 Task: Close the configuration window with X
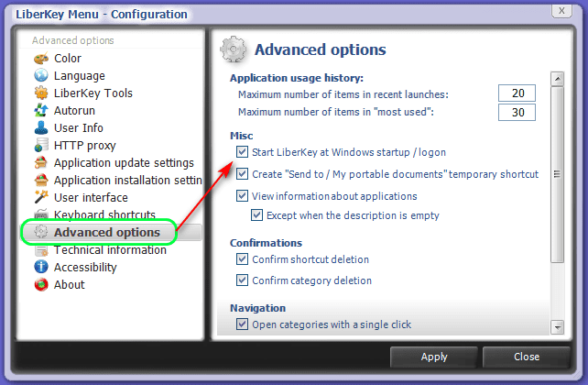(x=561, y=10)
